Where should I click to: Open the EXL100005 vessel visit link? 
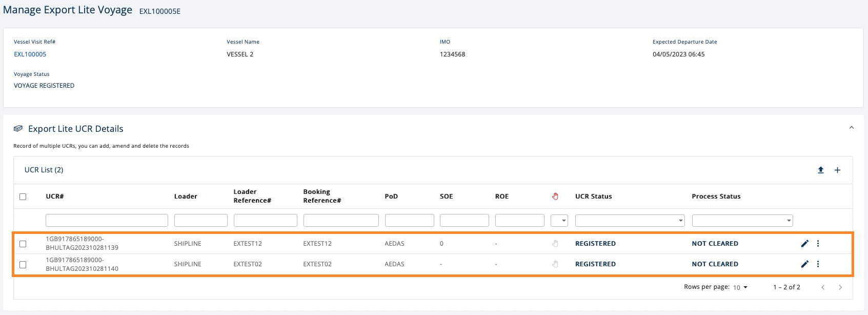click(30, 54)
